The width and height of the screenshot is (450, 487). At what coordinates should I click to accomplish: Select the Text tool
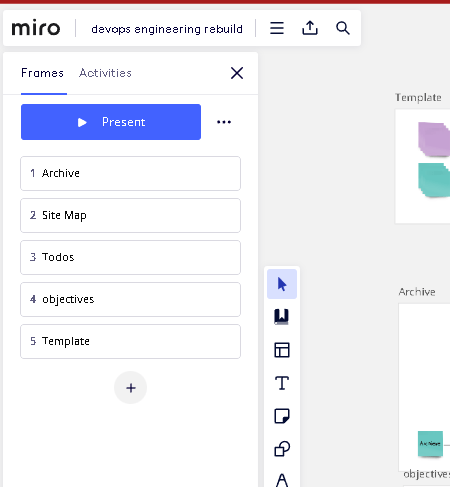pos(282,383)
